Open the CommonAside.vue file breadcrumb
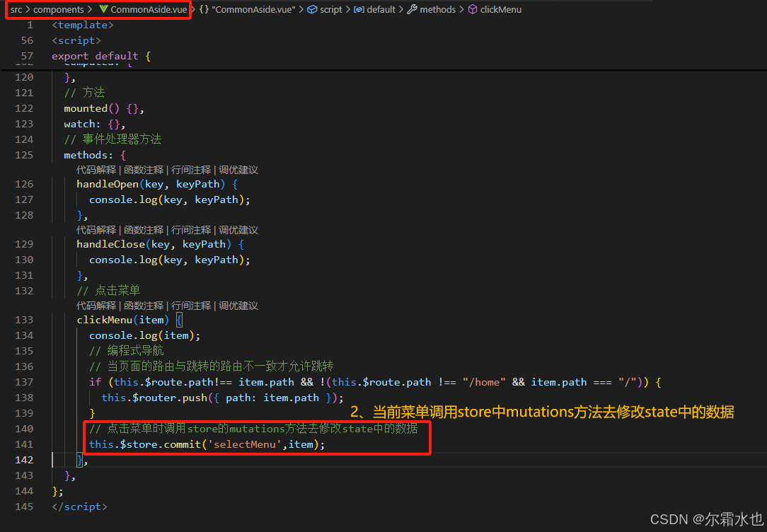The image size is (767, 532). [x=149, y=9]
